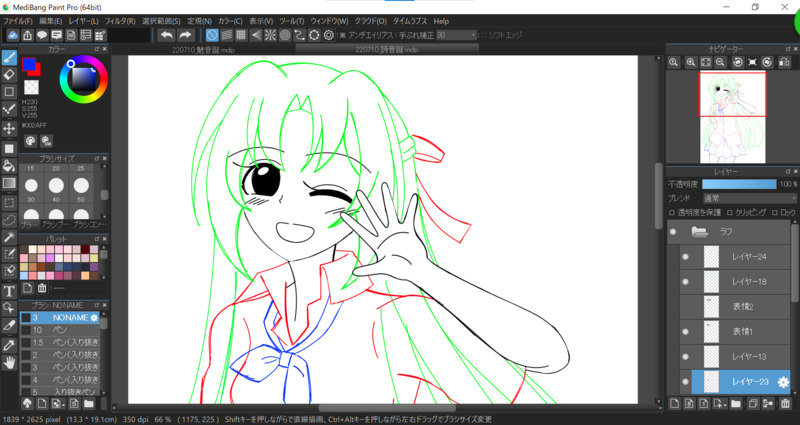The height and width of the screenshot is (425, 800).
Task: Open Help menu
Action: pyautogui.click(x=441, y=21)
